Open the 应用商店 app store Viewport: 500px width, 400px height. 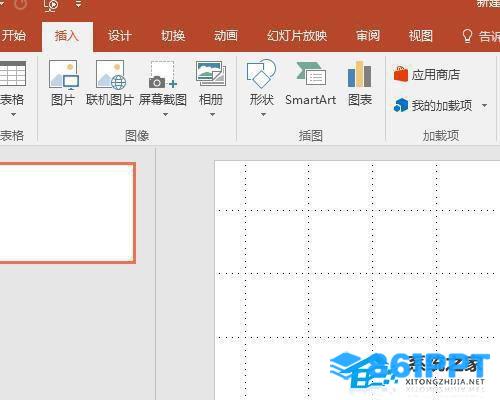427,75
